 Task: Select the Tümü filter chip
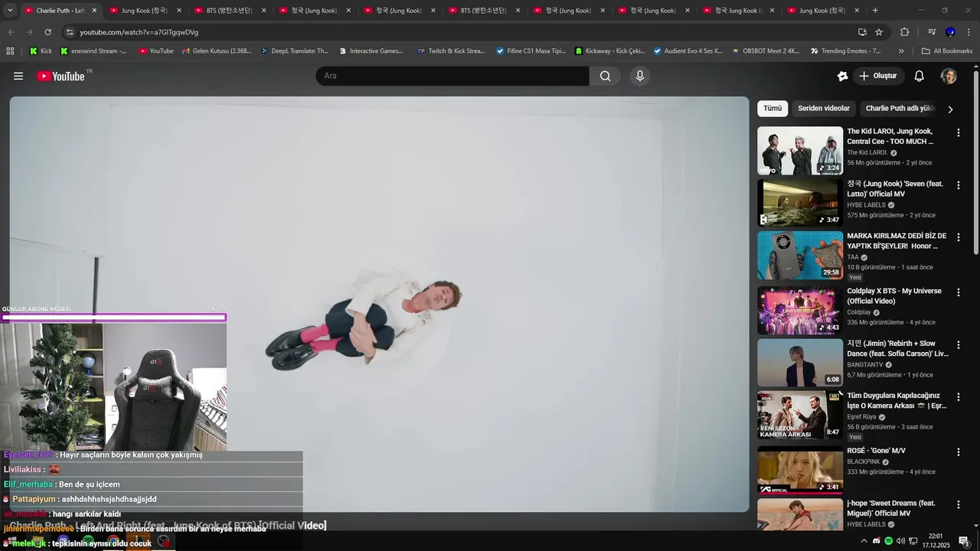[x=773, y=109]
